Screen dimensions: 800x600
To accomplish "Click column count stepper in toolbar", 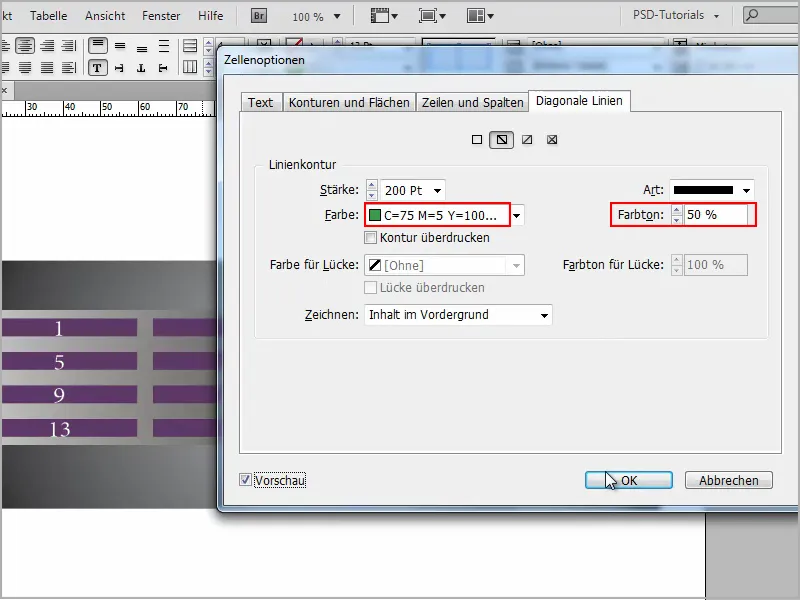I will (208, 67).
